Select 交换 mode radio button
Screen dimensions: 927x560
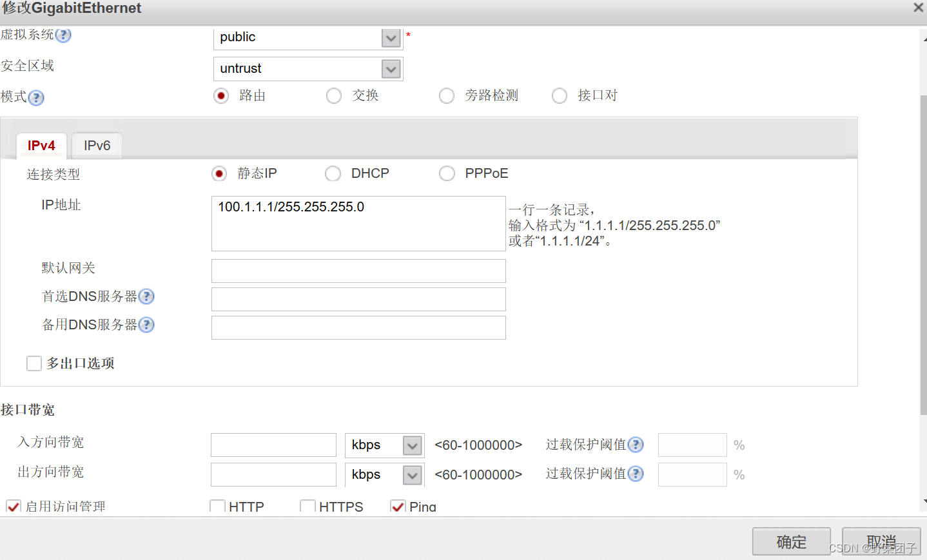tap(333, 96)
